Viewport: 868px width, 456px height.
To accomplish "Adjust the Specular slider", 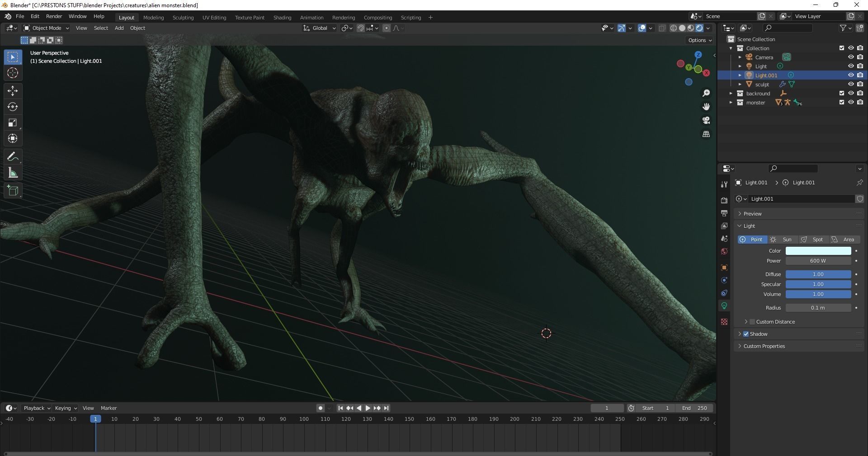I will pyautogui.click(x=818, y=284).
